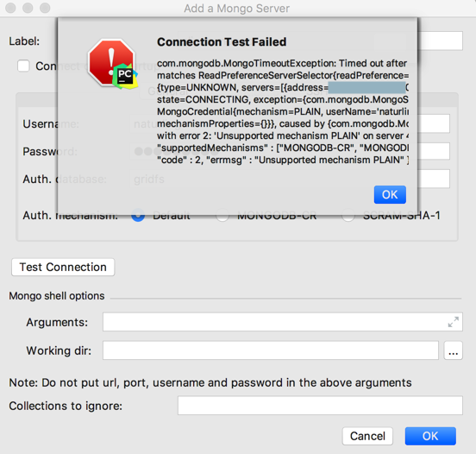Click the Connection Test Failed title text

(222, 42)
